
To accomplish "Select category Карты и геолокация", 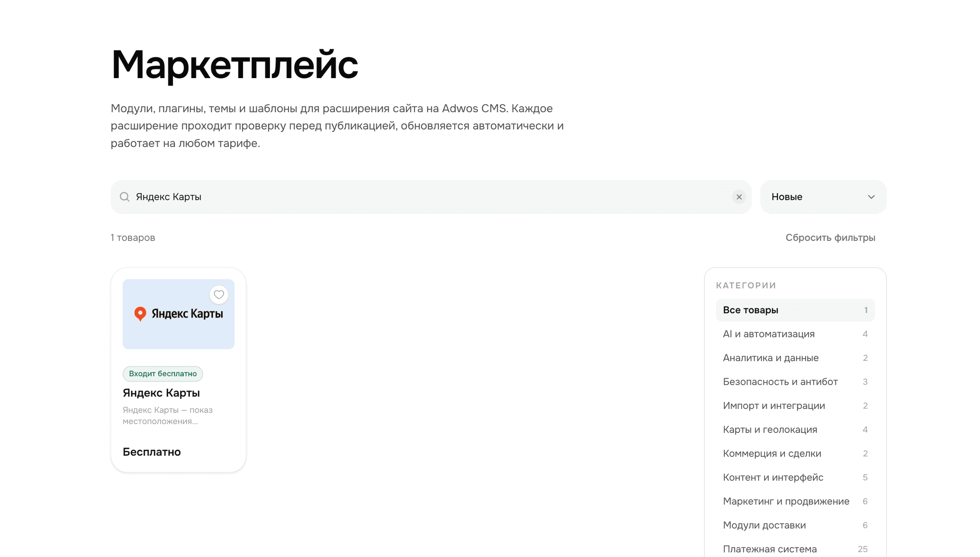I will [x=795, y=429].
